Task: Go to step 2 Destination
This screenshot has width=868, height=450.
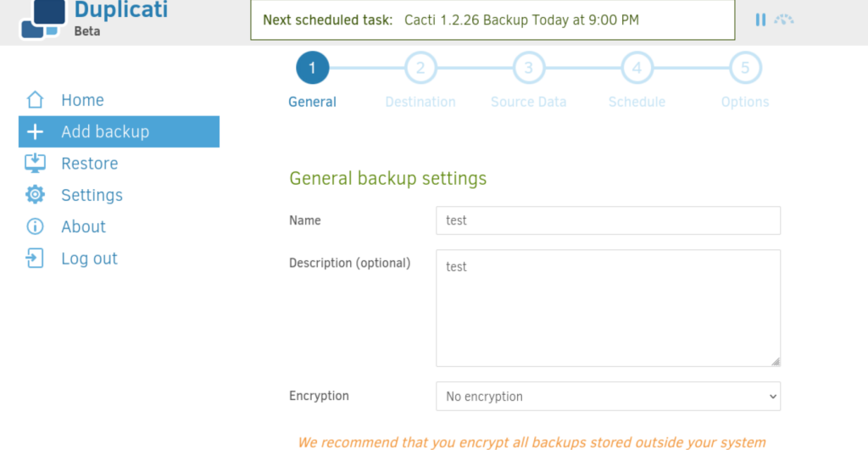Action: pos(420,68)
